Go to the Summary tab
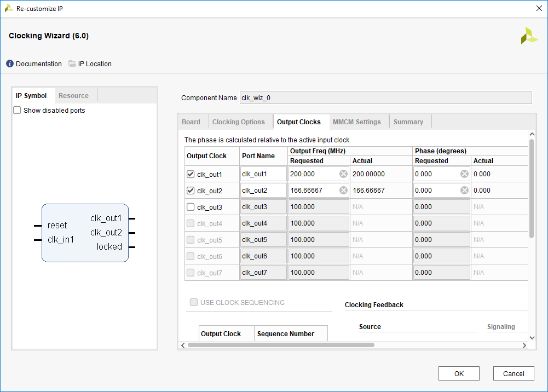Viewport: 548px width, 392px height. pos(408,122)
